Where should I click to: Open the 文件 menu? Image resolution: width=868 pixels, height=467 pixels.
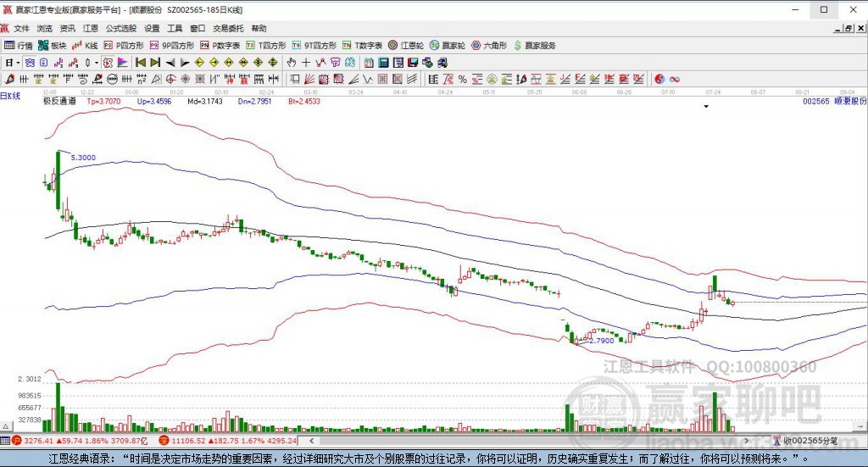[21, 28]
